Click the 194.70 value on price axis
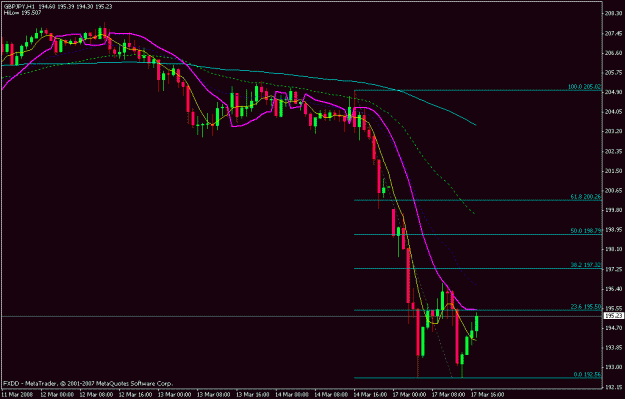The width and height of the screenshot is (625, 399). (x=614, y=328)
